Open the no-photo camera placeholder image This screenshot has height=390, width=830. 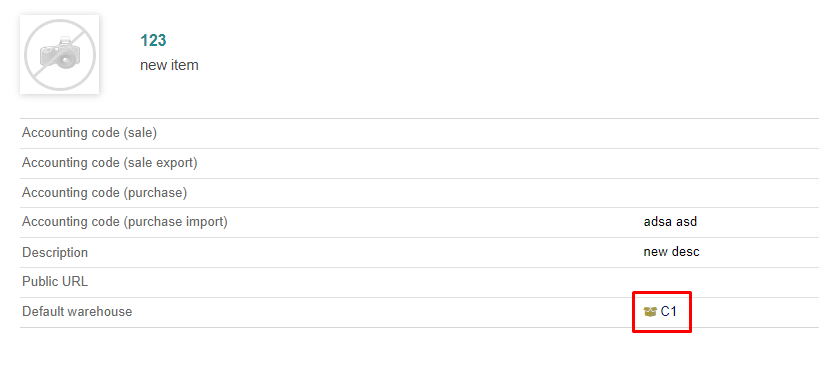[59, 55]
